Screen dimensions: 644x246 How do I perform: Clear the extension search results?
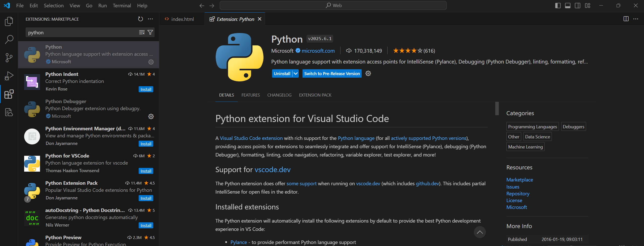[x=142, y=32]
